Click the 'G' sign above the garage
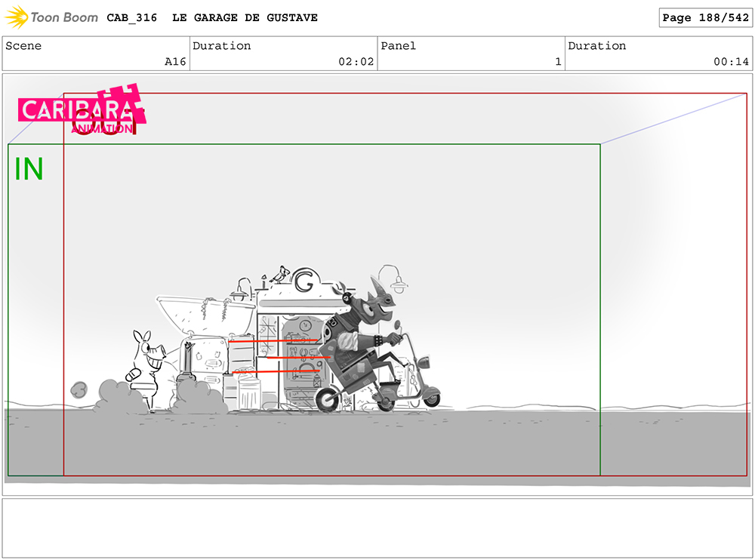This screenshot has height=560, width=755. (x=305, y=280)
